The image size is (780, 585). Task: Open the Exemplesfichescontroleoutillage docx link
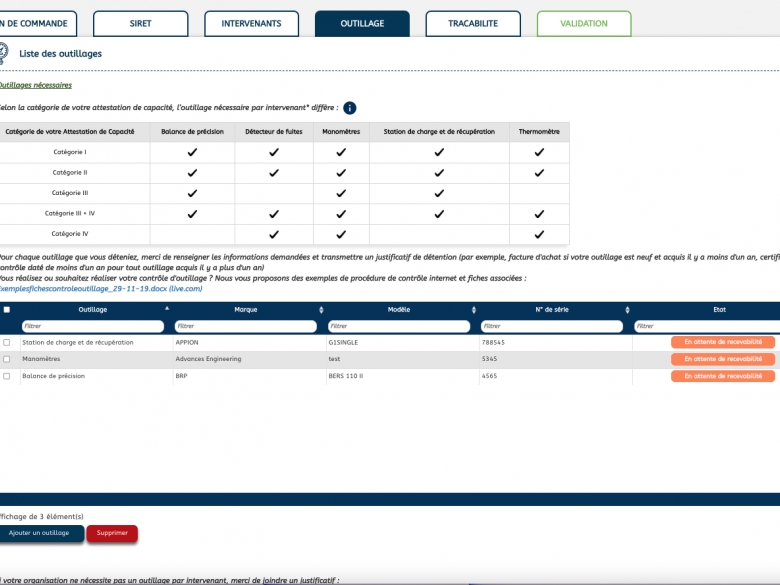tap(100, 289)
